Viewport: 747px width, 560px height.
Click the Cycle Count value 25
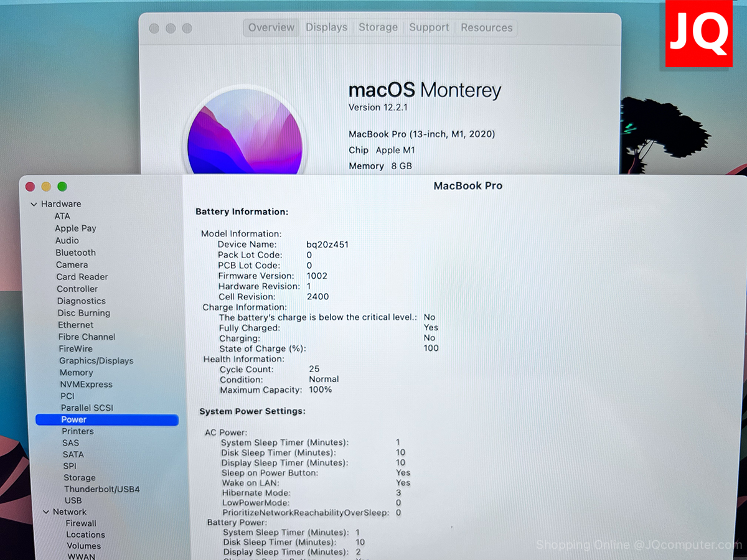pos(314,369)
